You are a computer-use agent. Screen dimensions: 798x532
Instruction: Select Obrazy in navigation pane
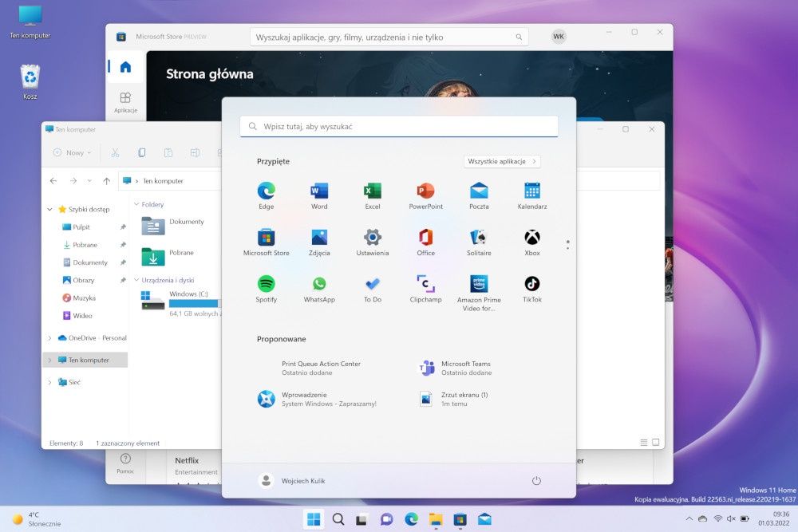tap(84, 280)
